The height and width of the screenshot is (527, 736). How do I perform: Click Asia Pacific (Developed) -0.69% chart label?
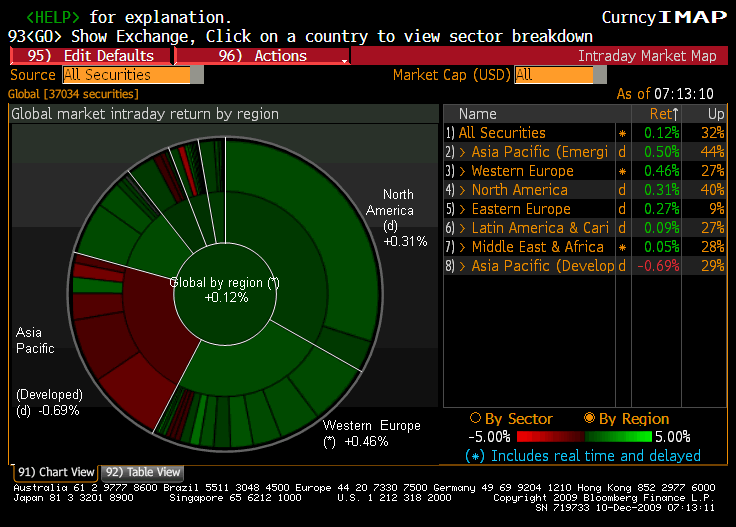point(49,372)
